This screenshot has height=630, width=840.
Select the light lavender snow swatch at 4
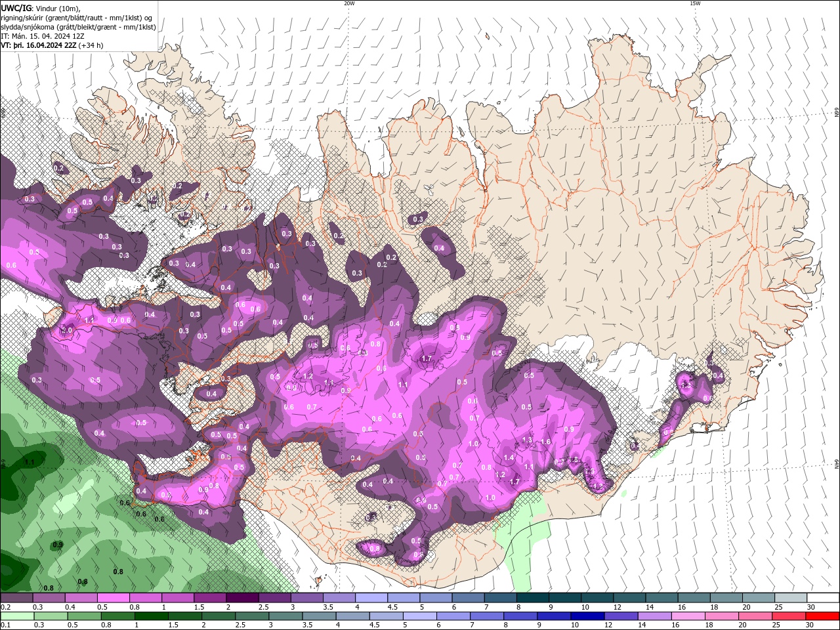371,598
